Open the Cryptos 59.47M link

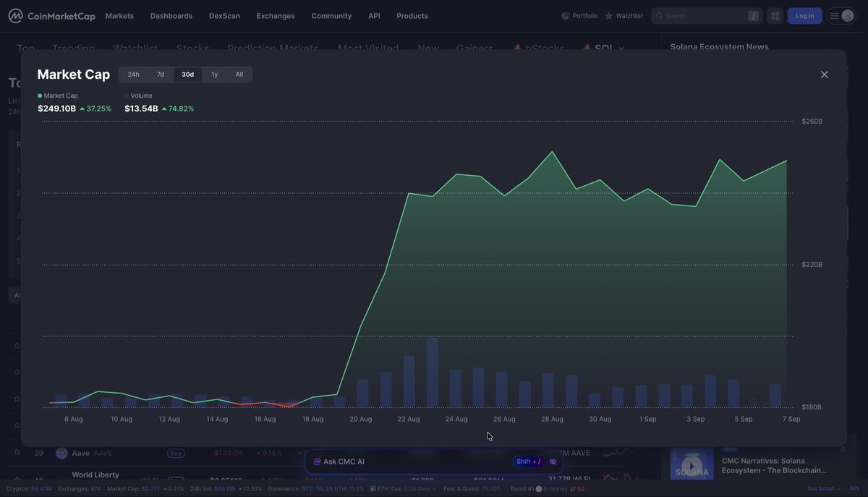click(28, 489)
